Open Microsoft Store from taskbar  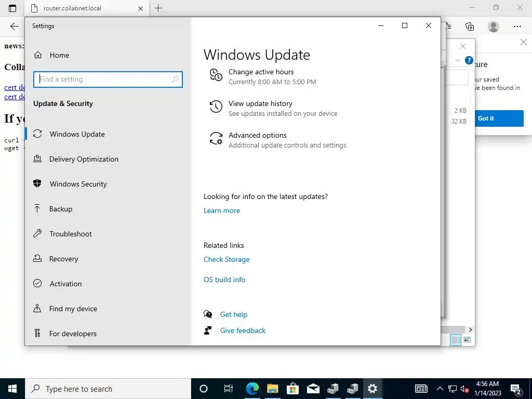click(x=292, y=389)
